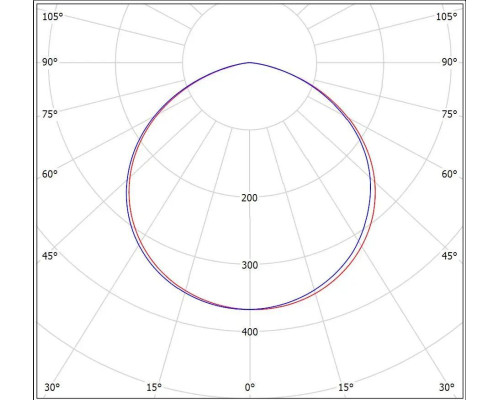
Task: Click the 200 intensity ring label
Action: tap(249, 198)
